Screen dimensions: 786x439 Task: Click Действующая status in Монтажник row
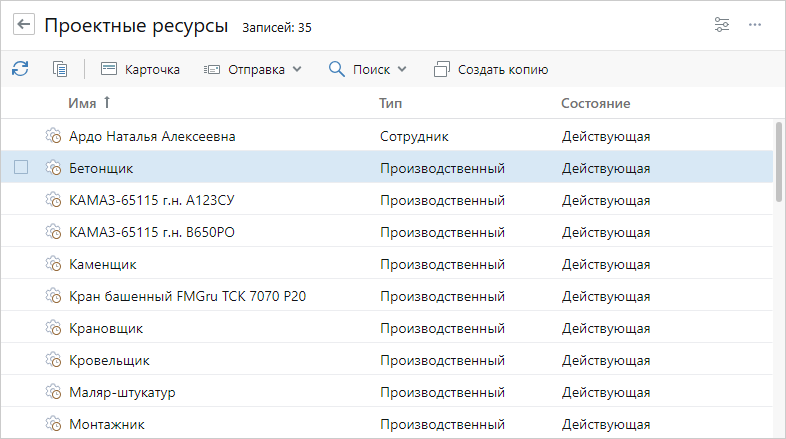606,425
